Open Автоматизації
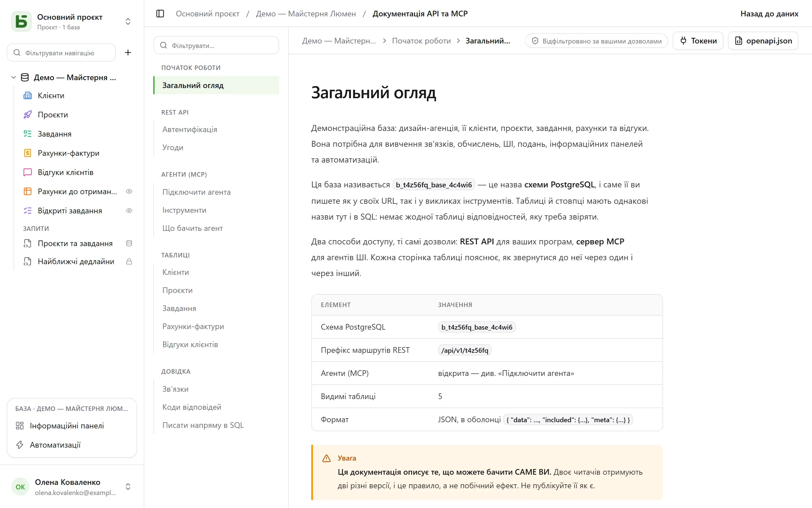Image resolution: width=812 pixels, height=508 pixels. [55, 445]
